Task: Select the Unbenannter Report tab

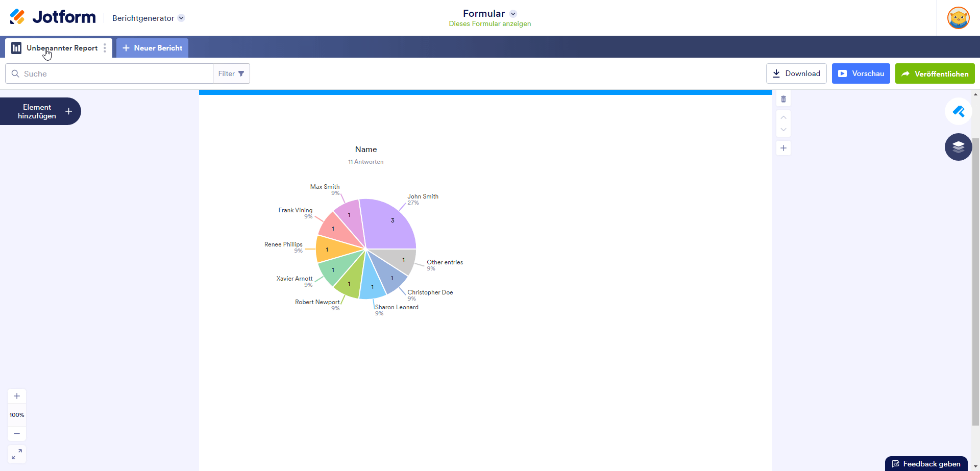Action: 59,48
